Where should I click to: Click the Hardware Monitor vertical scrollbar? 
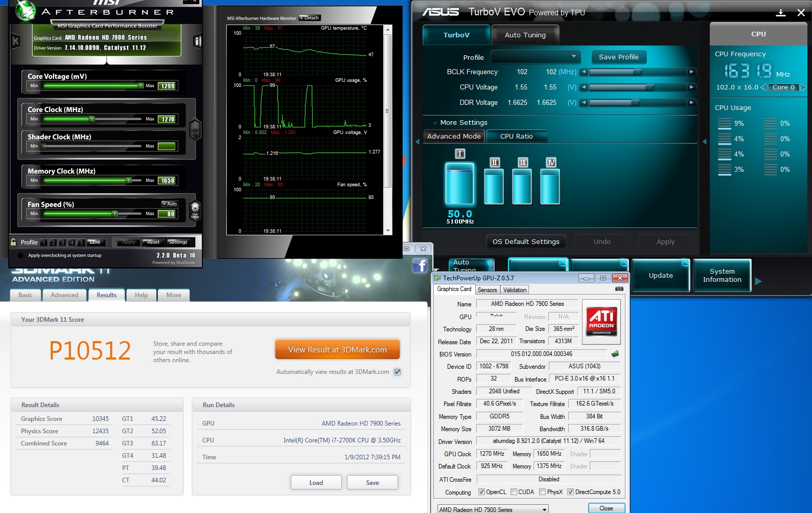387,130
